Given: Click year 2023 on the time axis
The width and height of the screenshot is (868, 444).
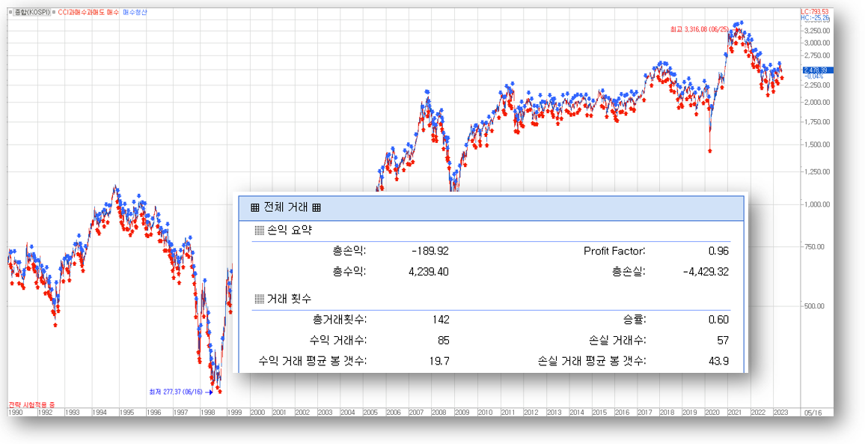Looking at the screenshot, I should pyautogui.click(x=780, y=413).
